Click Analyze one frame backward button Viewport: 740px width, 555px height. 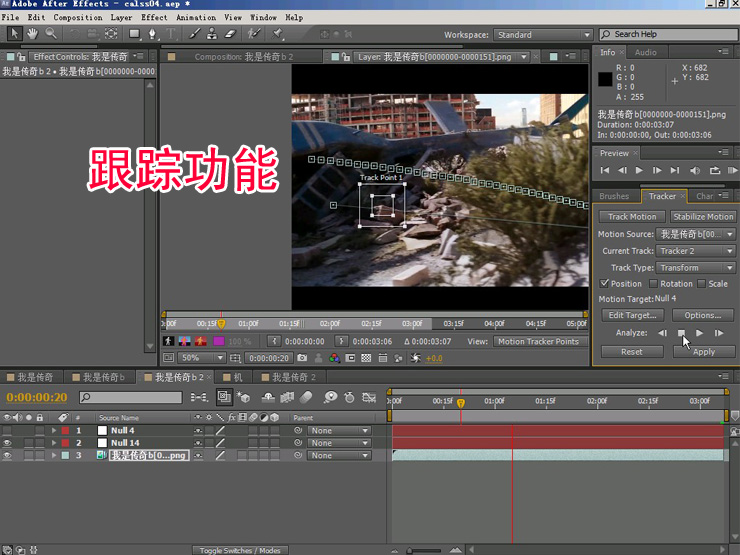point(661,333)
